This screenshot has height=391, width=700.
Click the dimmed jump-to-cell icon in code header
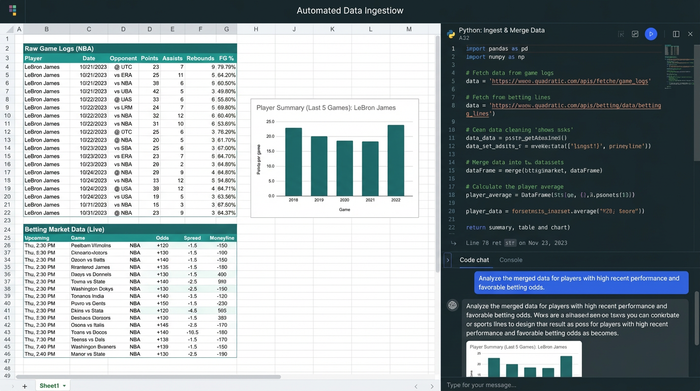pyautogui.click(x=621, y=34)
